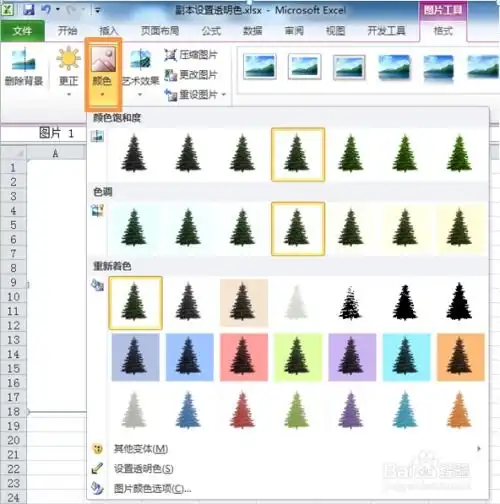
Task: Select the lime green background recolor swatch
Action: click(x=297, y=357)
